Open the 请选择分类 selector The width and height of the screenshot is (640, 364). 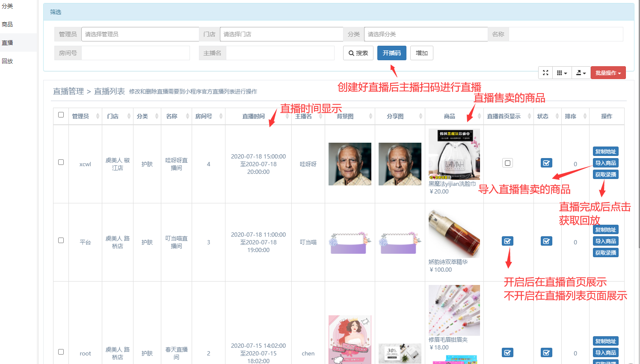[x=426, y=34]
